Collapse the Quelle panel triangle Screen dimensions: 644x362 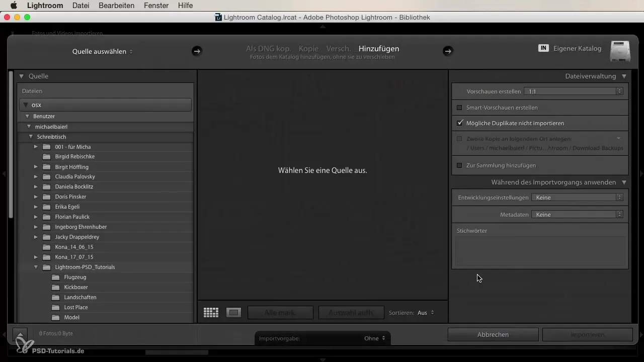pyautogui.click(x=22, y=76)
